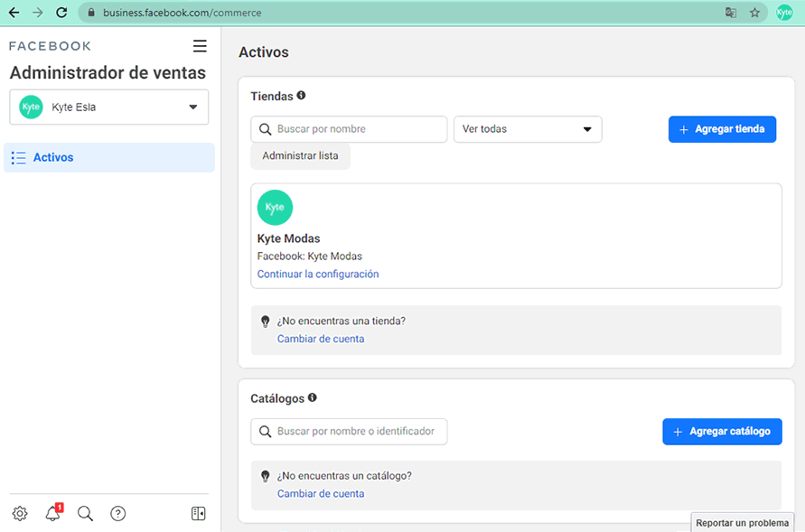The width and height of the screenshot is (805, 532).
Task: Open the help question mark icon
Action: coord(118,513)
